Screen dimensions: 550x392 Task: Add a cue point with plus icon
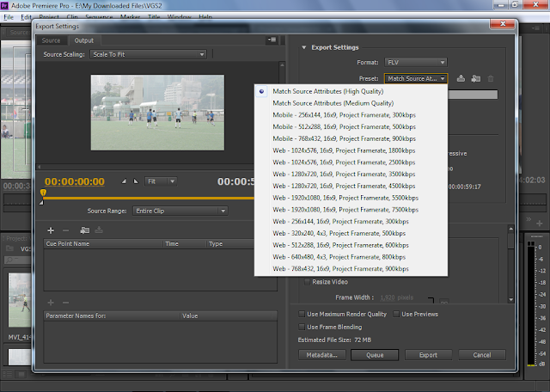tap(51, 230)
